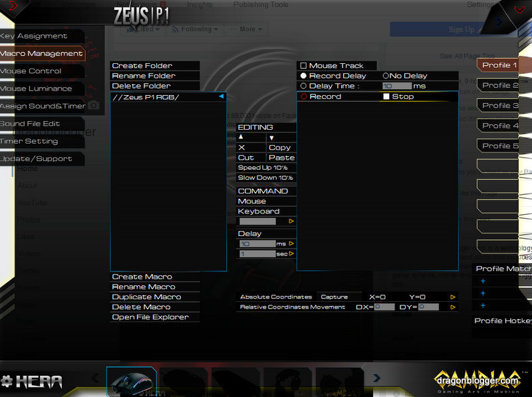Click the Delete Macro button

(x=155, y=307)
